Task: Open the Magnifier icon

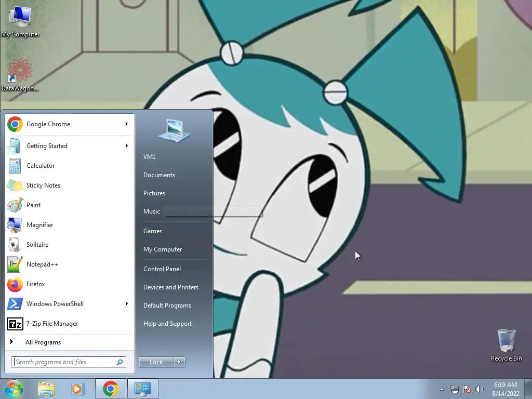Action: point(15,224)
